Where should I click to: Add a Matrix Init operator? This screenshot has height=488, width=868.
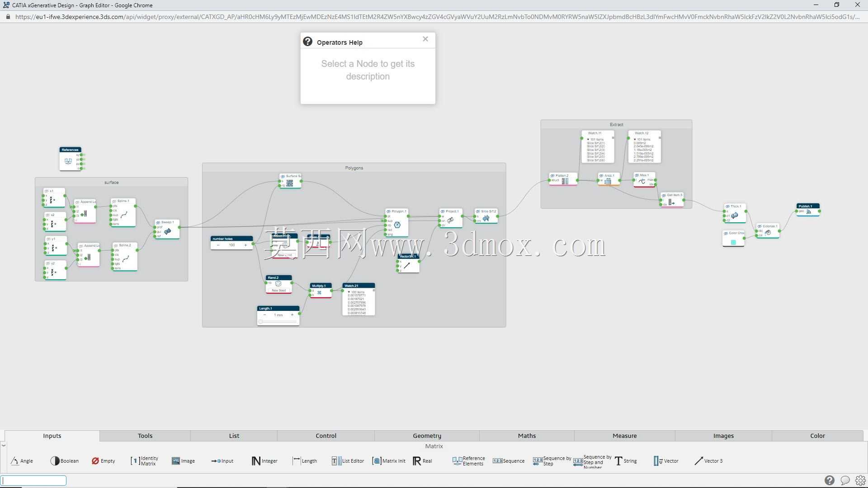pos(389,461)
